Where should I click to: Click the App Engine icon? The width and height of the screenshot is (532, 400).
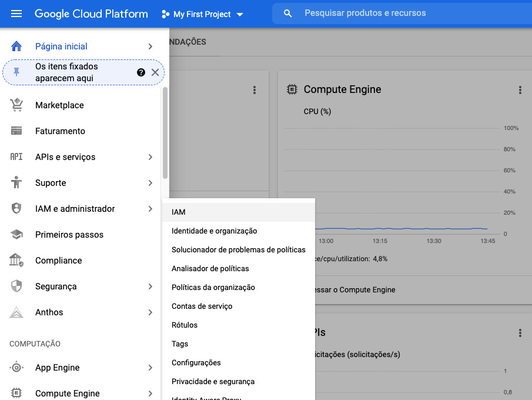click(16, 368)
